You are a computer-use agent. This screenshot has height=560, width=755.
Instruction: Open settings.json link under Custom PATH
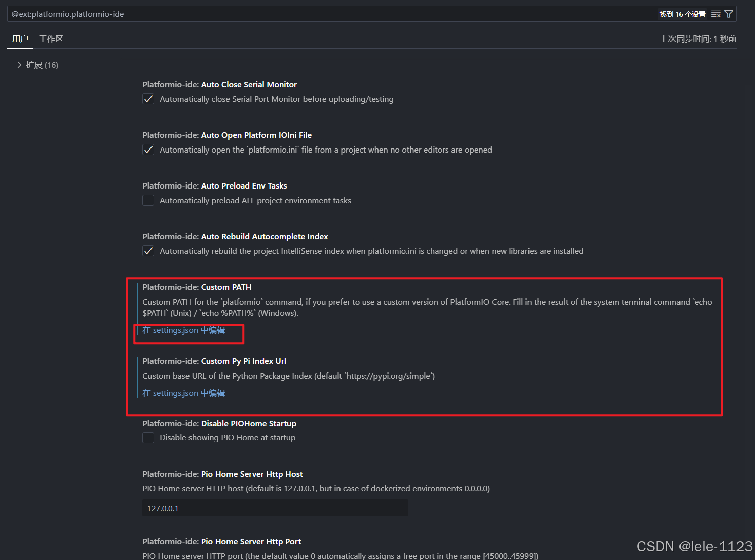tap(184, 330)
